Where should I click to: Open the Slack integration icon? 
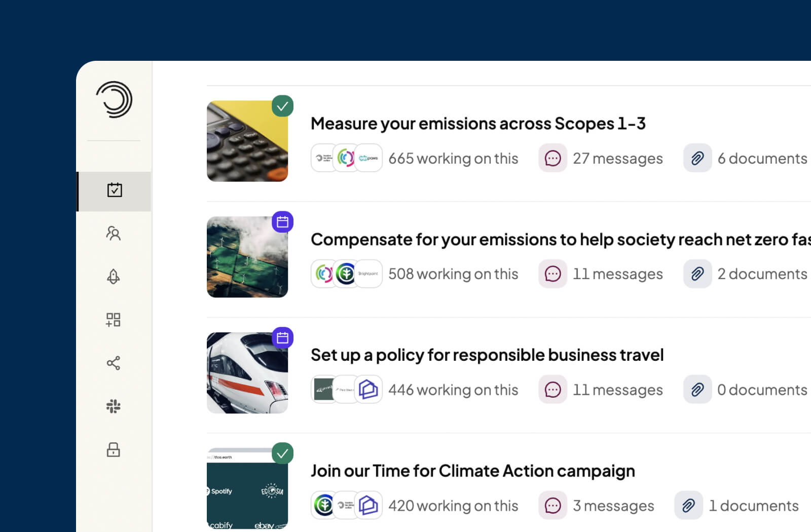point(114,406)
